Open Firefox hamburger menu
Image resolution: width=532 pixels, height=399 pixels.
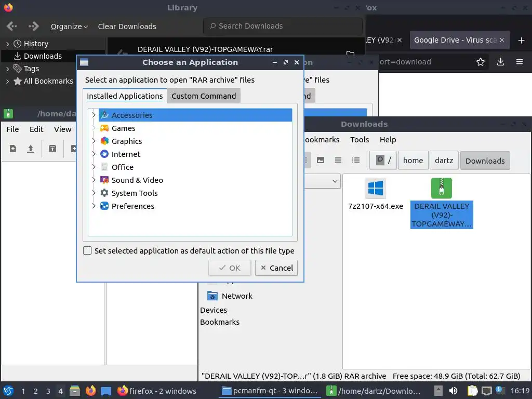[x=519, y=62]
